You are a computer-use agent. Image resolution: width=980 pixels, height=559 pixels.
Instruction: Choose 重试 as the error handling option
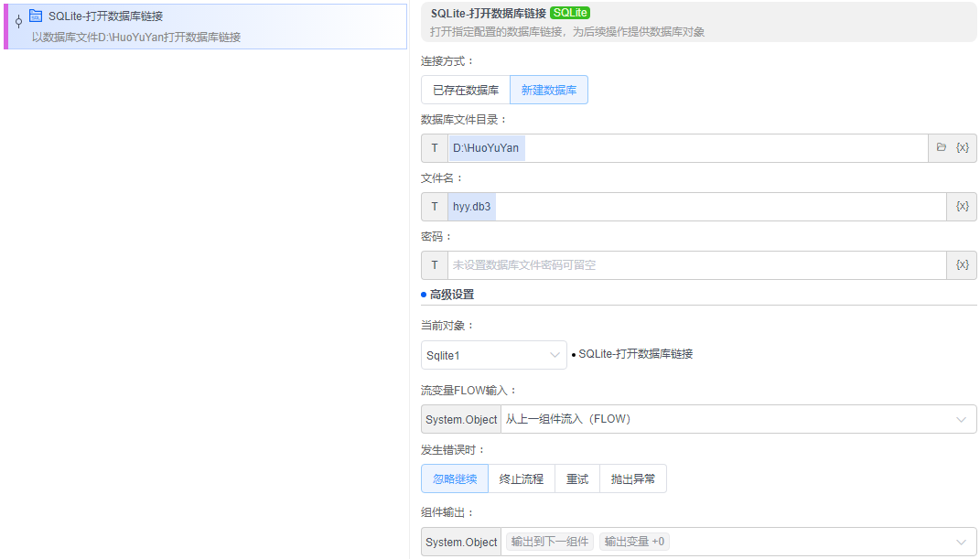pyautogui.click(x=577, y=478)
